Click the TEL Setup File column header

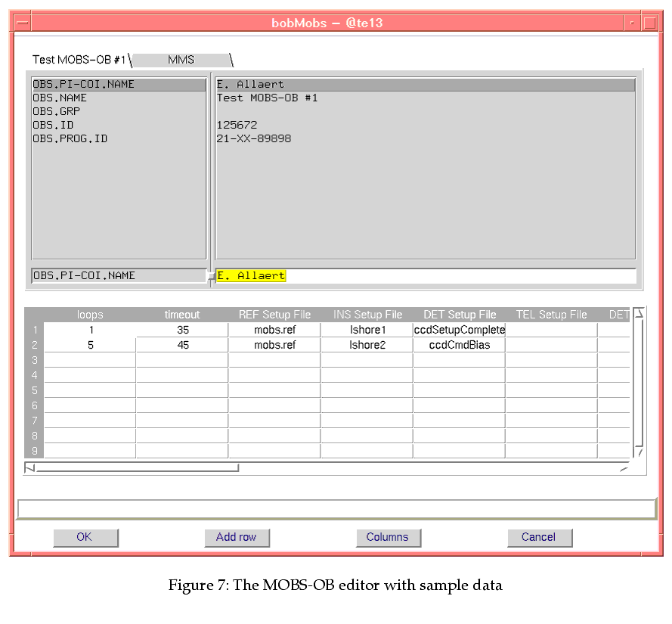(x=552, y=315)
